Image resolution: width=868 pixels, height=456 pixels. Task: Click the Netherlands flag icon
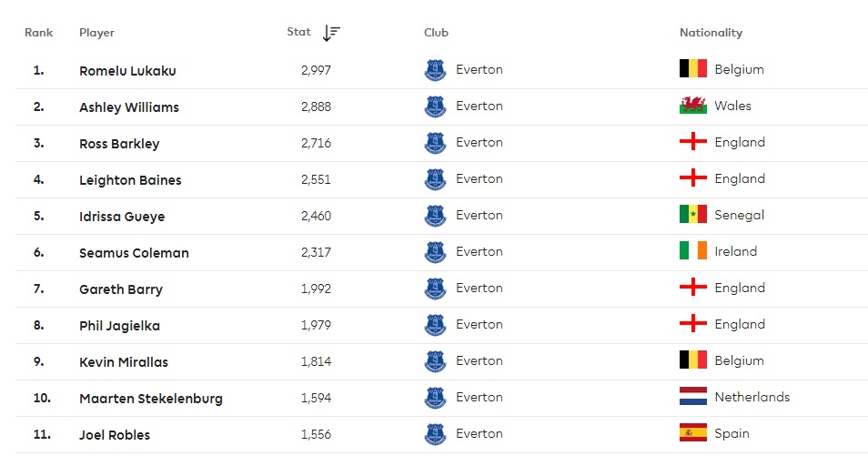click(x=693, y=397)
